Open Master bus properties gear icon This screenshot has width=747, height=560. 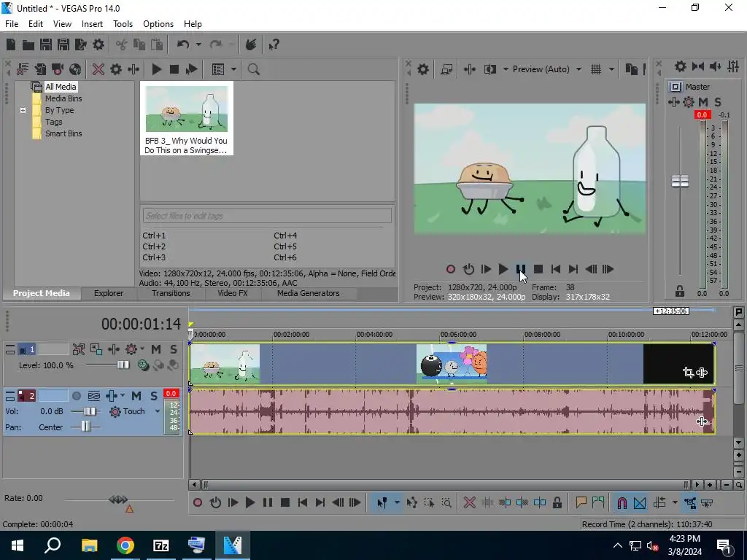click(681, 66)
